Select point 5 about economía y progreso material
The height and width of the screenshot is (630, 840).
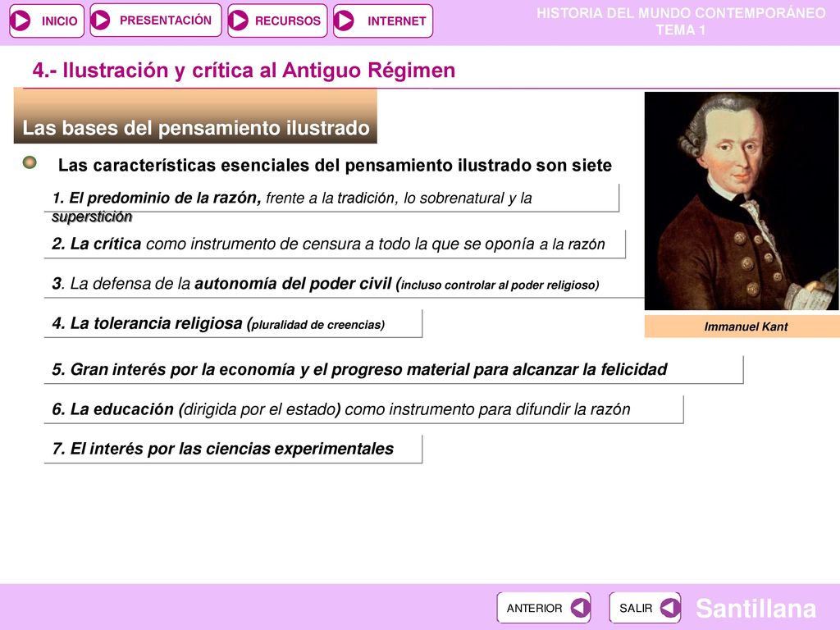click(394, 370)
